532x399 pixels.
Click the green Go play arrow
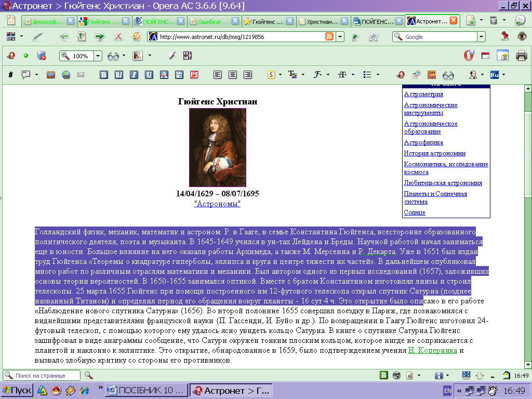(x=355, y=36)
